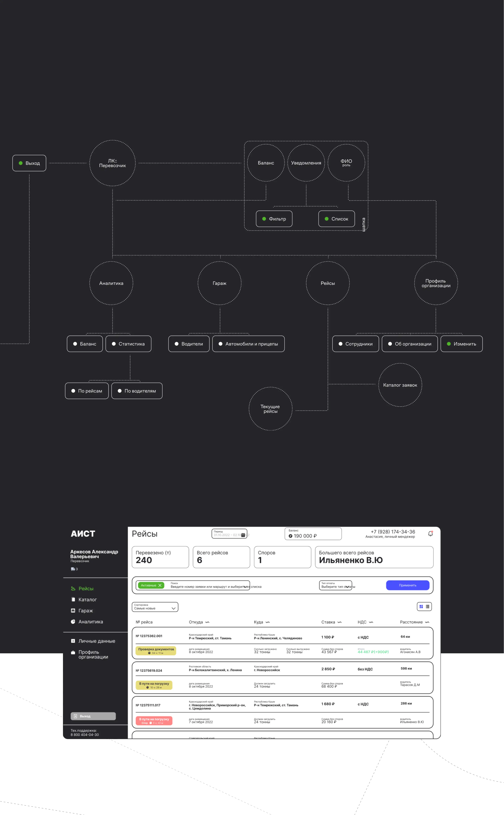
Task: Expand the Поиск suggestions dropdown arrow
Action: tap(246, 587)
